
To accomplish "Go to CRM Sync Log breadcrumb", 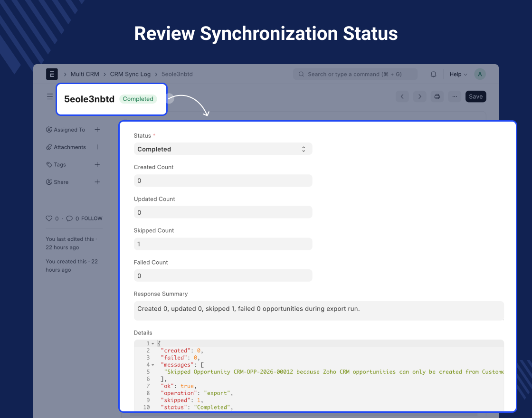I will click(x=130, y=74).
